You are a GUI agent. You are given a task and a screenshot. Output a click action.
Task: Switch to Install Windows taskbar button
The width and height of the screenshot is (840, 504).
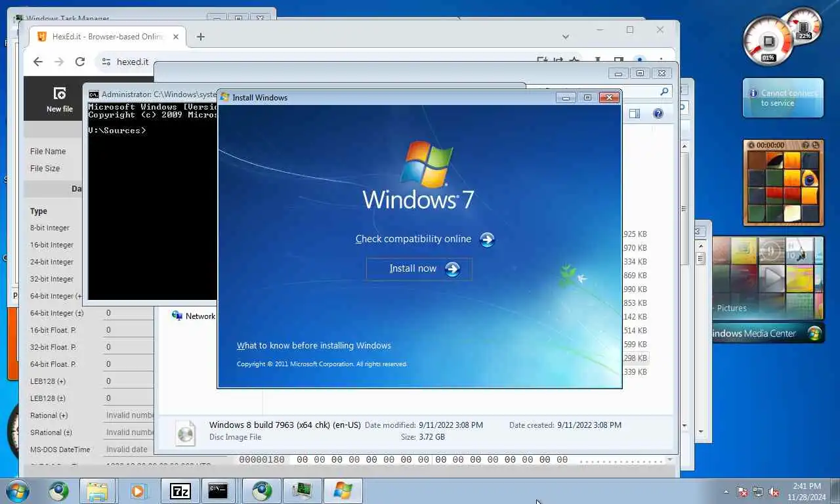(343, 491)
